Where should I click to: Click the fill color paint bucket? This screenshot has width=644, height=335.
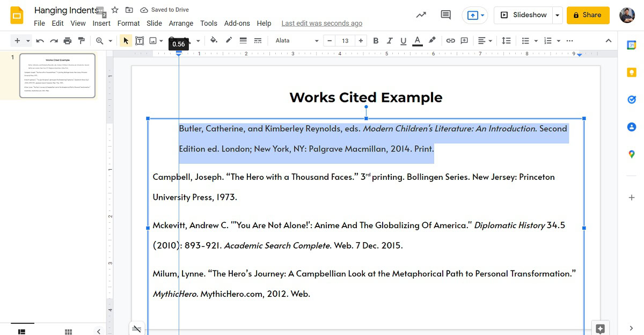pyautogui.click(x=214, y=41)
